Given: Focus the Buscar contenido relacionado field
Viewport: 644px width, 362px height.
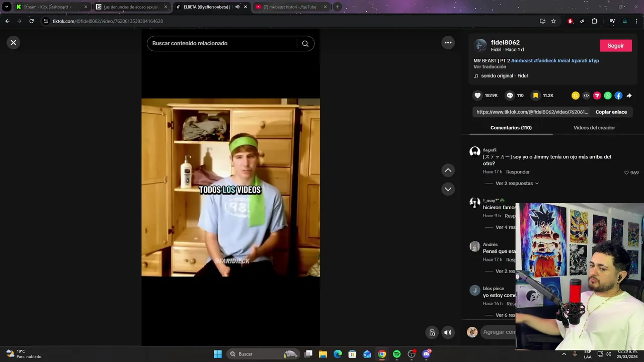Looking at the screenshot, I should (x=221, y=44).
